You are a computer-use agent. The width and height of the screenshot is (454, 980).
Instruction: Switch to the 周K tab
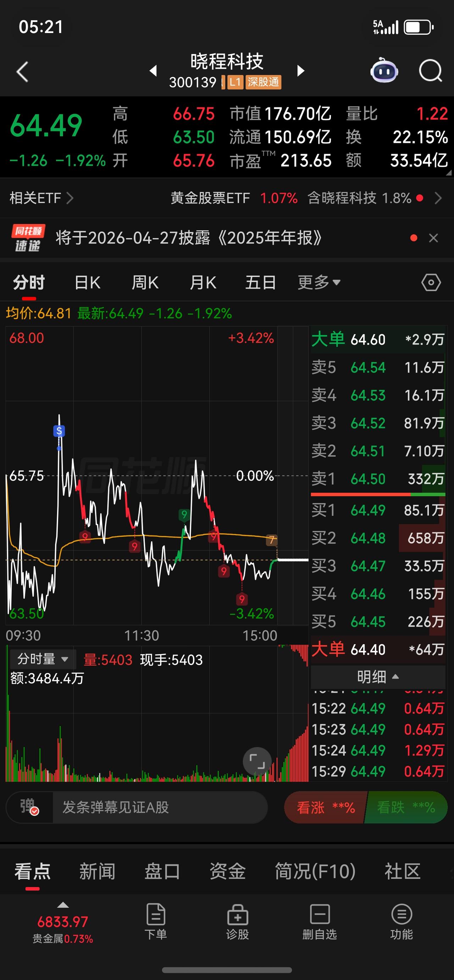tap(145, 283)
